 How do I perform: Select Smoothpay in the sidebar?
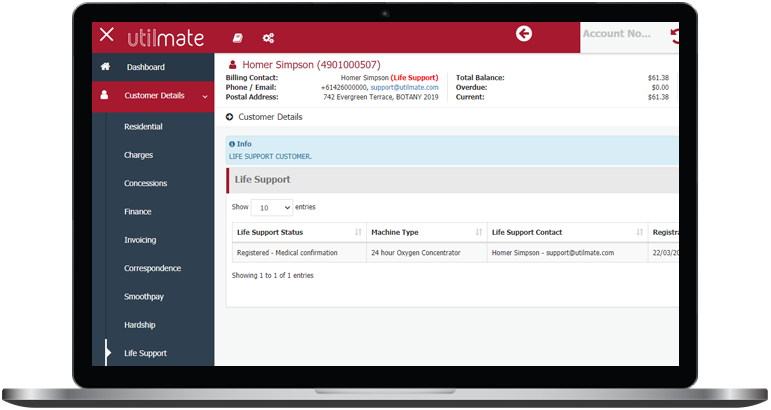[144, 297]
